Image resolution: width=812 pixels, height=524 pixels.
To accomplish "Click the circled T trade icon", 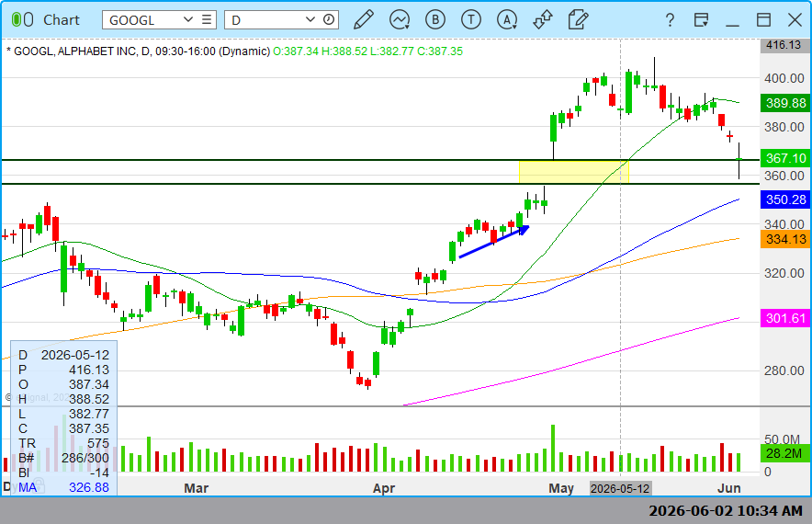I will click(470, 19).
